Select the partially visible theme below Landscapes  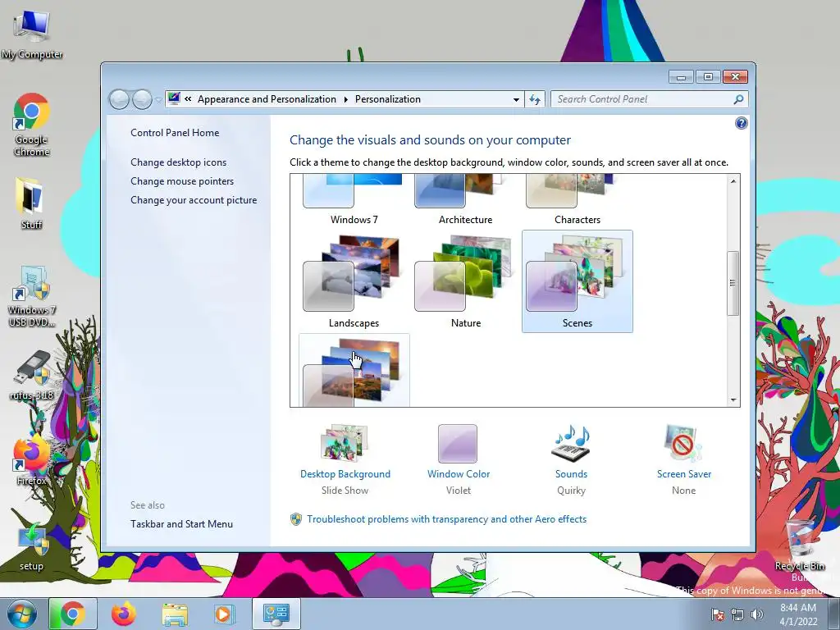354,371
